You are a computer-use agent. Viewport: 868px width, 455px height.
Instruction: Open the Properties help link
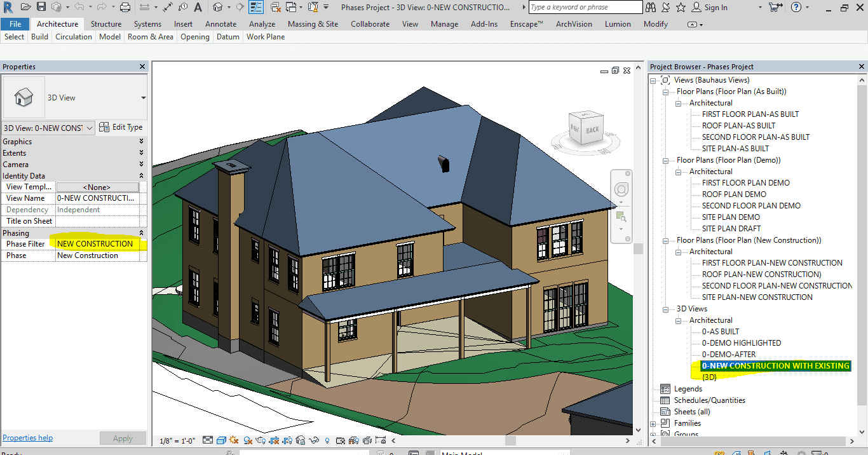pos(28,438)
